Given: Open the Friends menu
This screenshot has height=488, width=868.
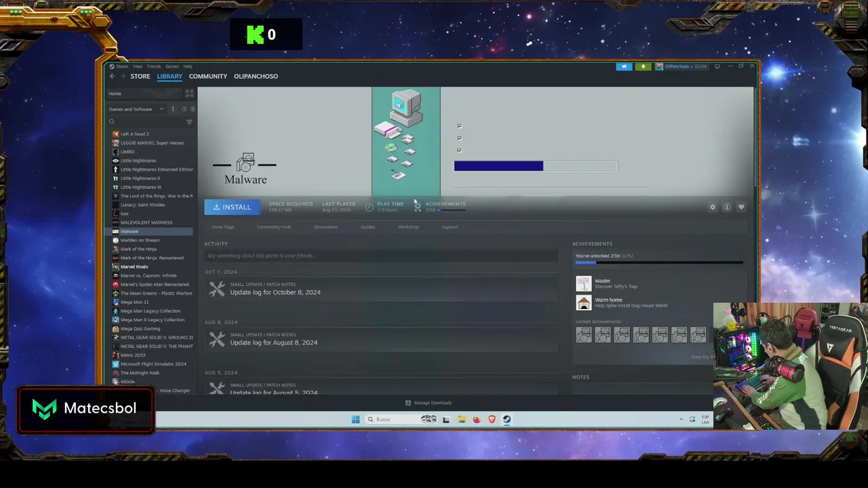Looking at the screenshot, I should click(x=154, y=66).
